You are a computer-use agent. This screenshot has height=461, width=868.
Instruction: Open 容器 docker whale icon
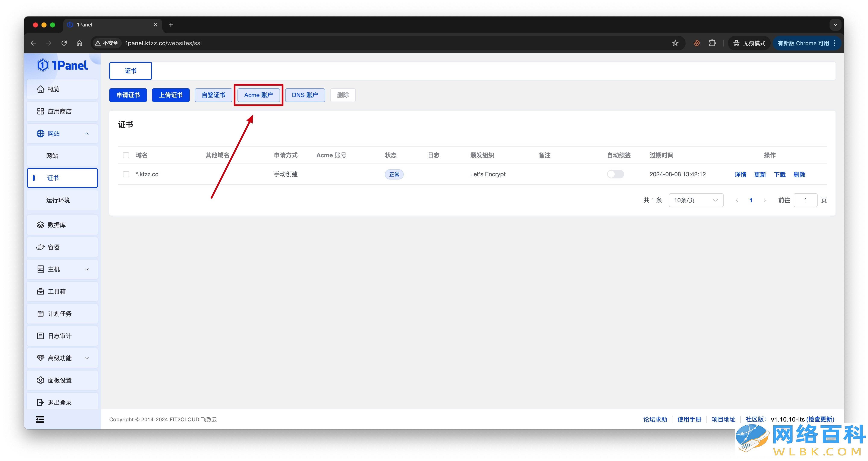pyautogui.click(x=40, y=247)
